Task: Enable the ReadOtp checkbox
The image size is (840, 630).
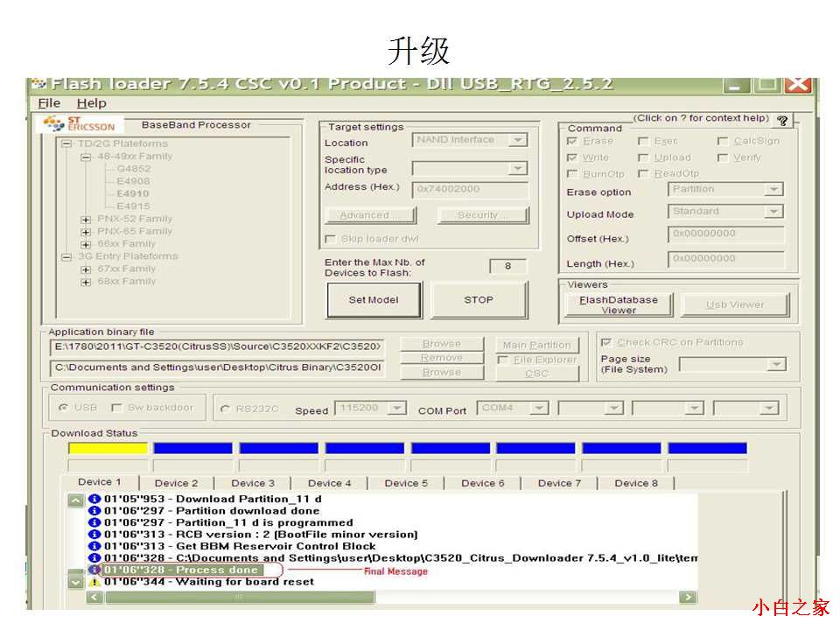Action: pos(643,174)
